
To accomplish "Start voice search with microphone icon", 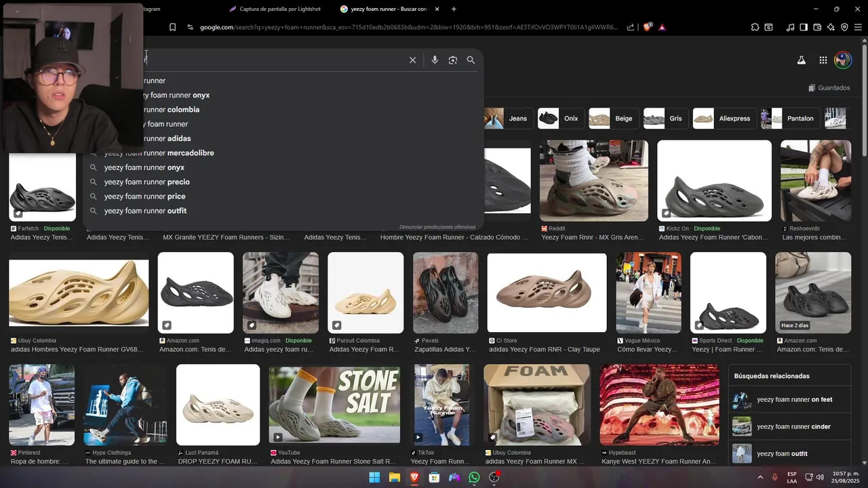I will pos(435,60).
